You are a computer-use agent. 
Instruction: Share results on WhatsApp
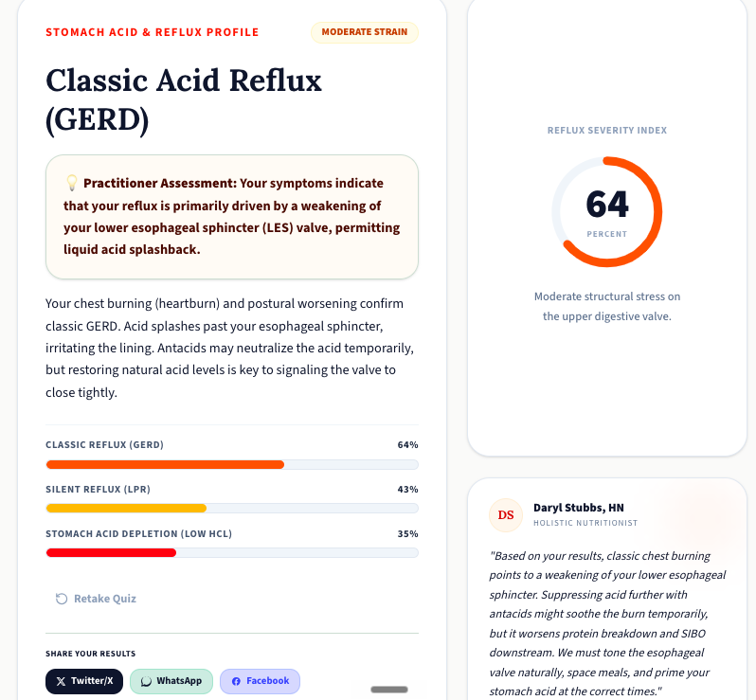171,681
